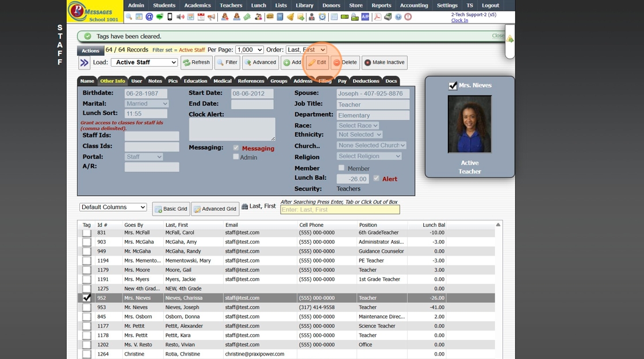644x359 pixels.
Task: Click the megaphone announcement icon
Action: (211, 17)
